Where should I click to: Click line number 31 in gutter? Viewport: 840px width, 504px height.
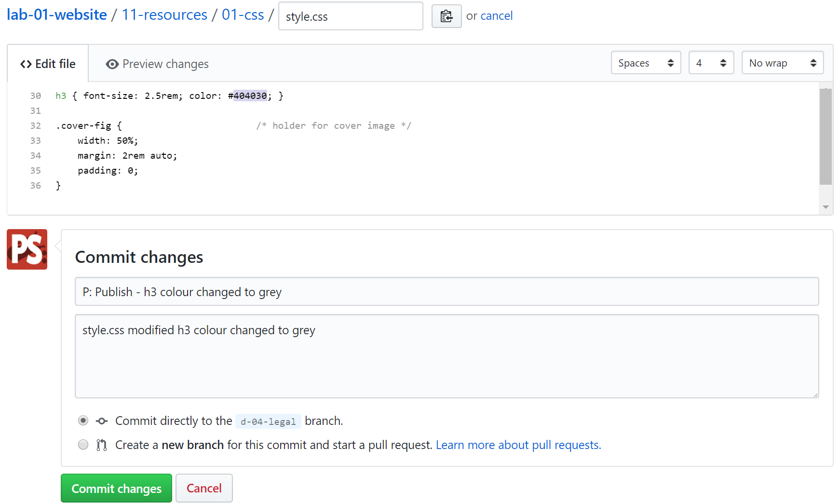36,110
